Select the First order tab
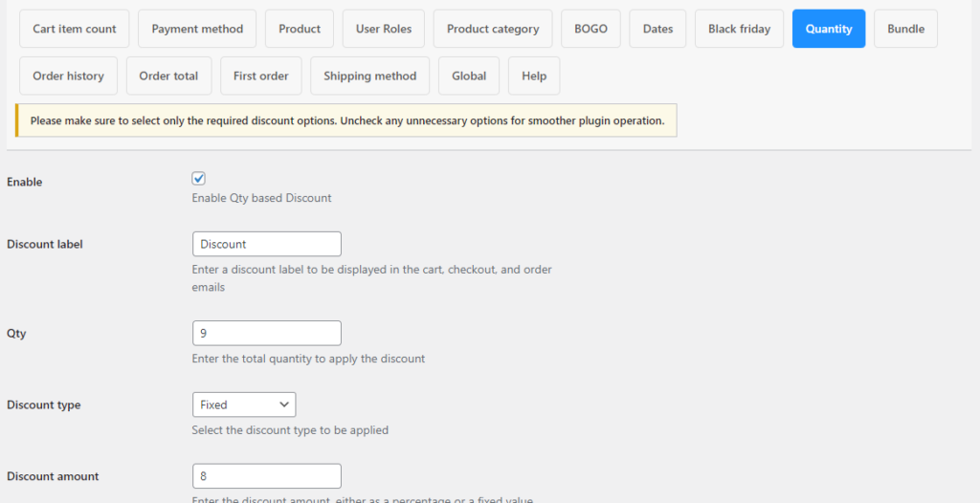Image resolution: width=980 pixels, height=503 pixels. coord(260,76)
